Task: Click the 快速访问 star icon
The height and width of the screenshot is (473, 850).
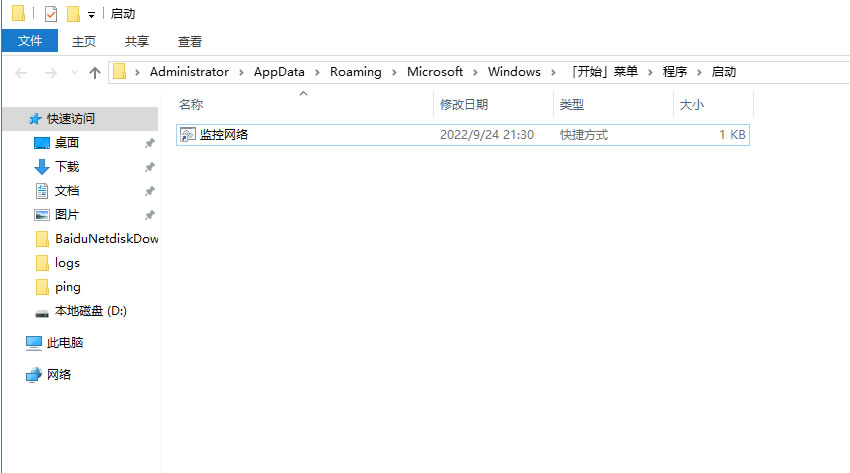Action: click(35, 119)
